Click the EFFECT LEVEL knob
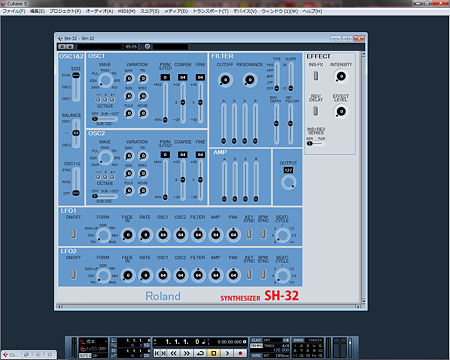Screen dimensions: 450x360 (341, 111)
